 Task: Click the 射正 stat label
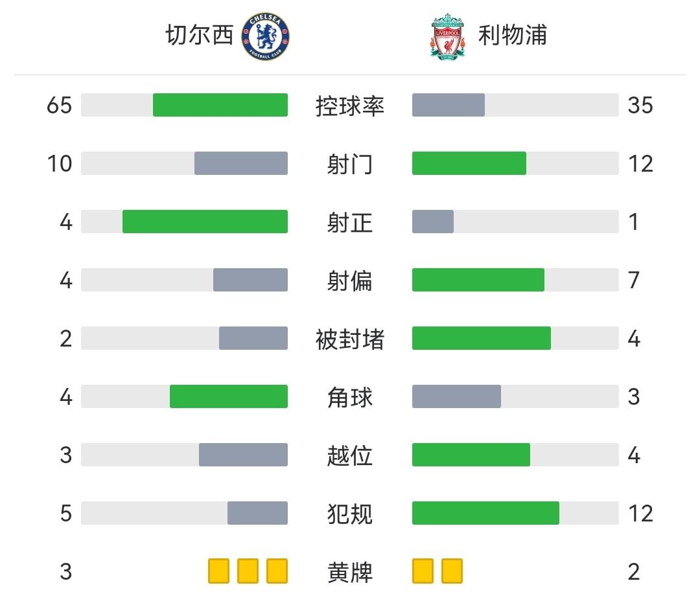tap(350, 222)
